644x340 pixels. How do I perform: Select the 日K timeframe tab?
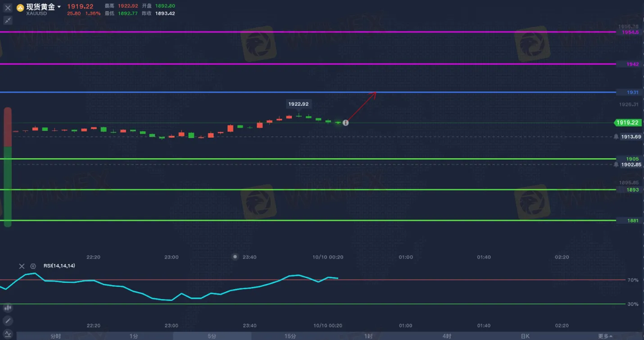[525, 336]
